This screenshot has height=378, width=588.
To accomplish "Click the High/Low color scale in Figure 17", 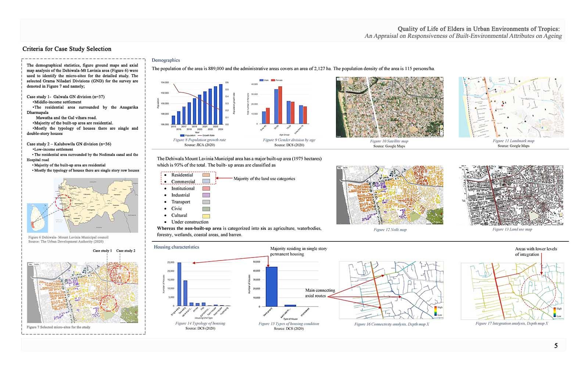I will pyautogui.click(x=557, y=312).
